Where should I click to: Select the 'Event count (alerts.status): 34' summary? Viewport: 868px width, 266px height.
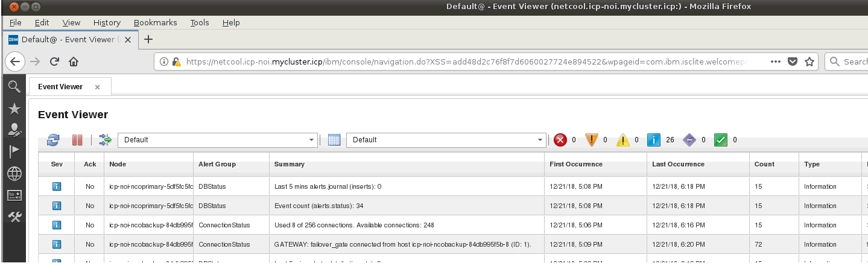coord(318,206)
